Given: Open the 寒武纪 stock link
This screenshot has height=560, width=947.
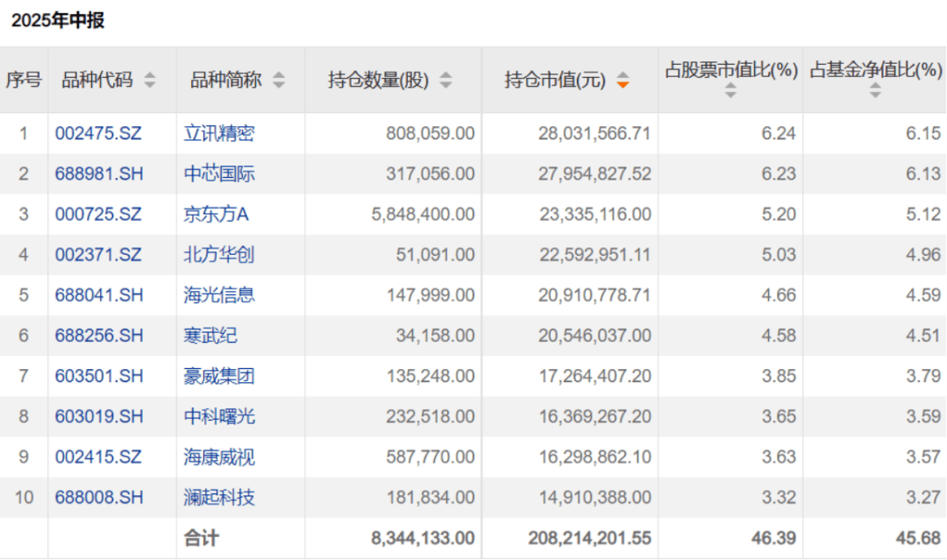Looking at the screenshot, I should pyautogui.click(x=210, y=336).
